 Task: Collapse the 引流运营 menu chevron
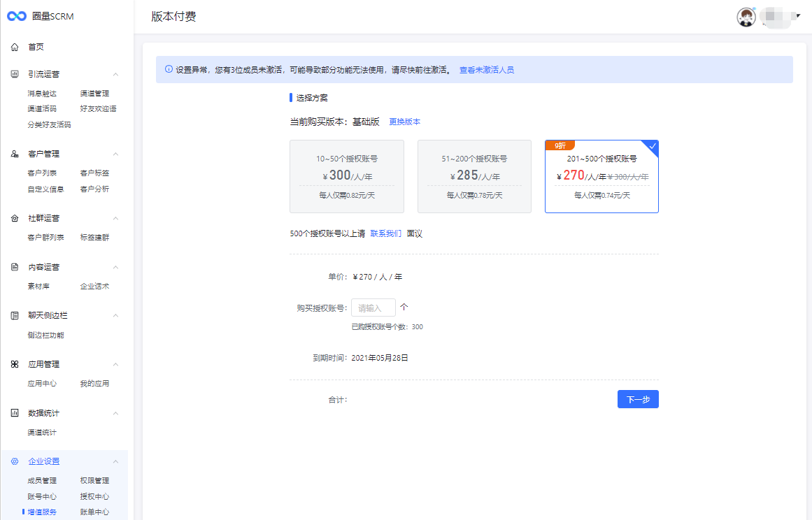[x=116, y=74]
